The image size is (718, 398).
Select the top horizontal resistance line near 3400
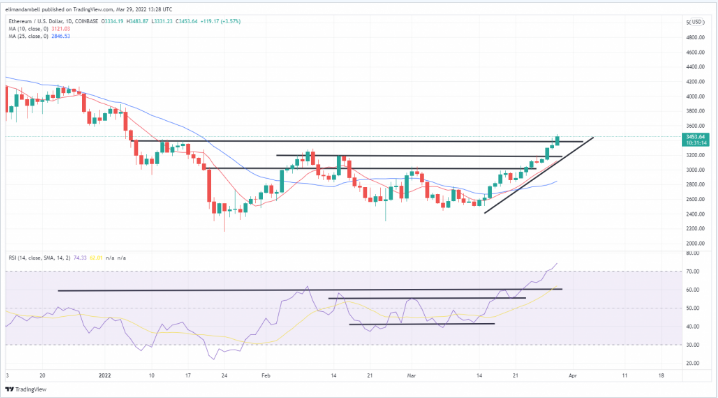[357, 141]
